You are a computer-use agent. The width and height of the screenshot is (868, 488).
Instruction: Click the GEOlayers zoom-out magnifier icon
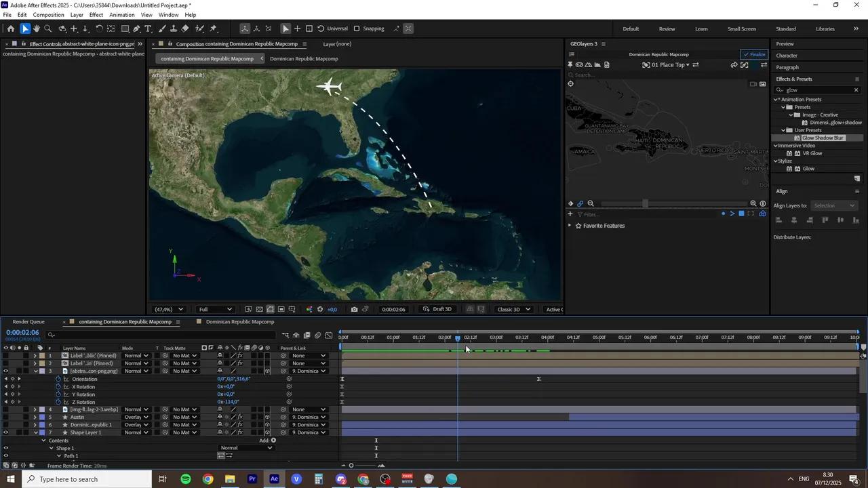(591, 203)
